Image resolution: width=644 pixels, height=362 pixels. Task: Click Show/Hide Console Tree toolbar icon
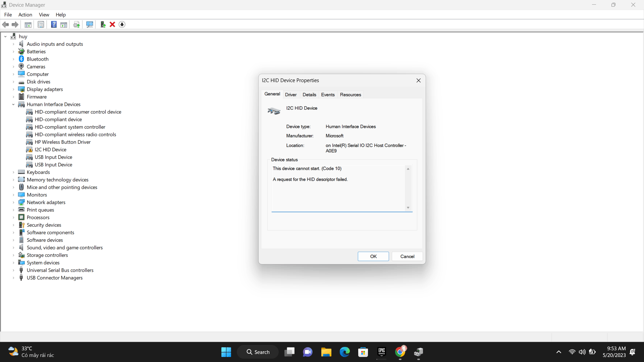pyautogui.click(x=28, y=24)
